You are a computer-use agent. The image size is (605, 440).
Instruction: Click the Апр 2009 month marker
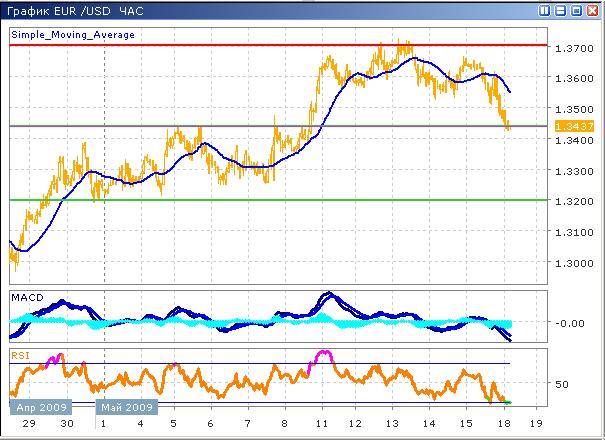pyautogui.click(x=38, y=408)
